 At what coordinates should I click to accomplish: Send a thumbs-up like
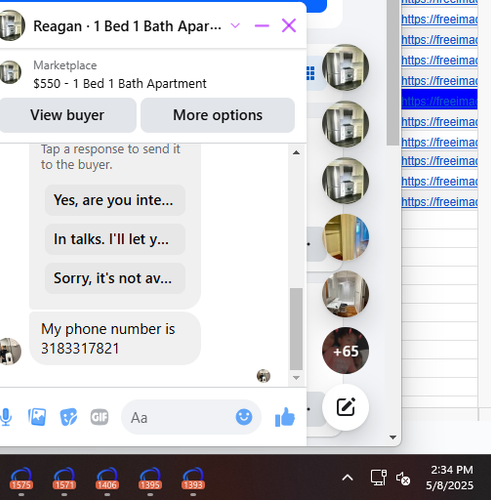(285, 417)
